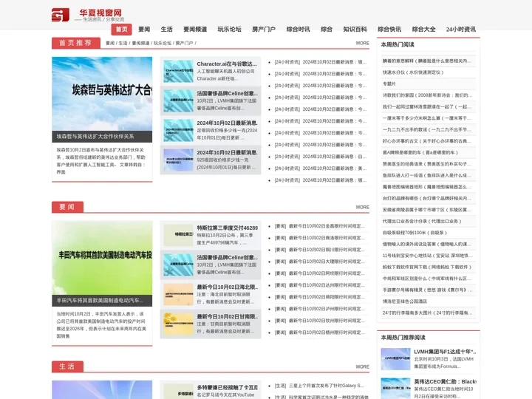Open 综合大全 in the navigation bar
532x399 pixels.
coord(424,29)
